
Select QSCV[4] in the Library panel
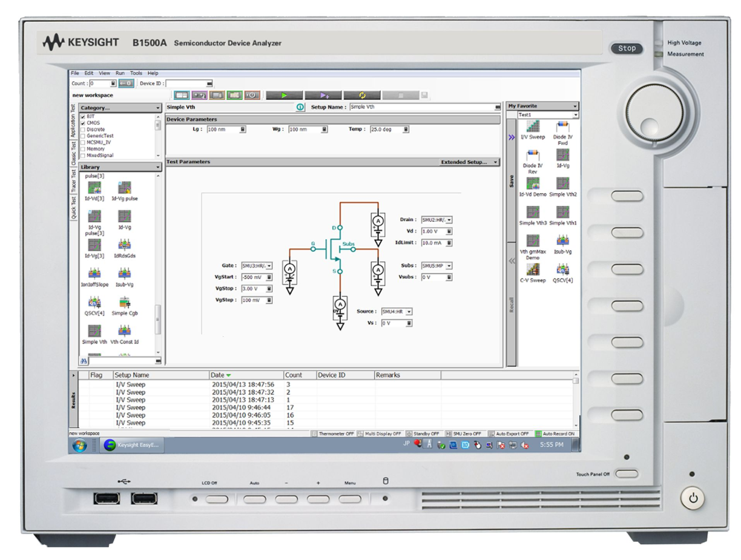point(94,305)
